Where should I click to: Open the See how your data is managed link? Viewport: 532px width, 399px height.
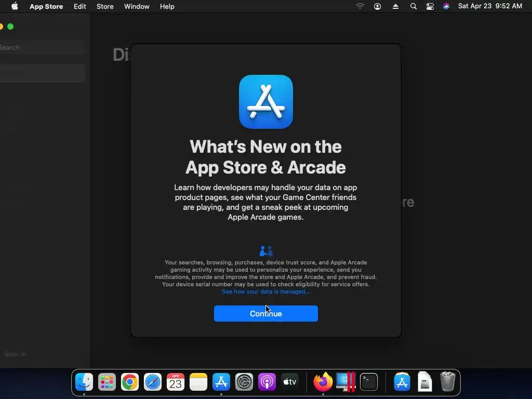click(x=265, y=292)
